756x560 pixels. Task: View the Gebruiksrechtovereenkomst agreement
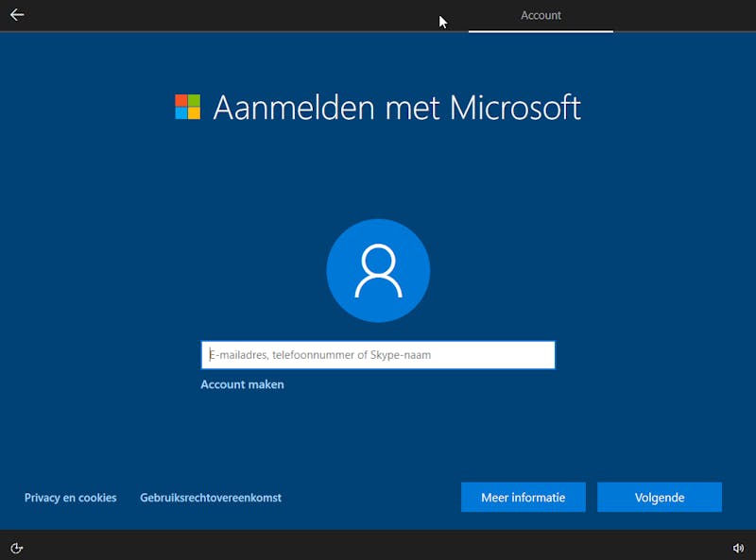(210, 497)
